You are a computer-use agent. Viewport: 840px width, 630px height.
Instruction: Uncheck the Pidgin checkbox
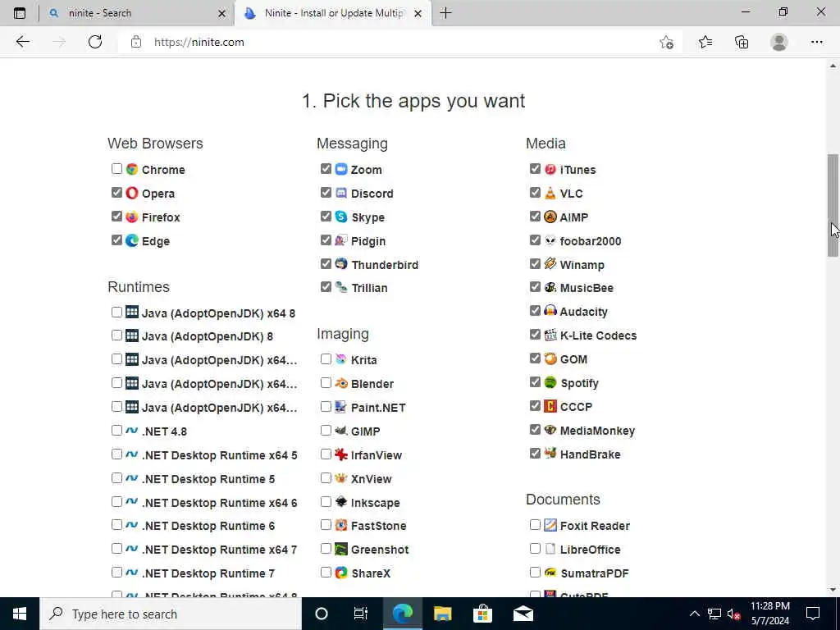326,240
